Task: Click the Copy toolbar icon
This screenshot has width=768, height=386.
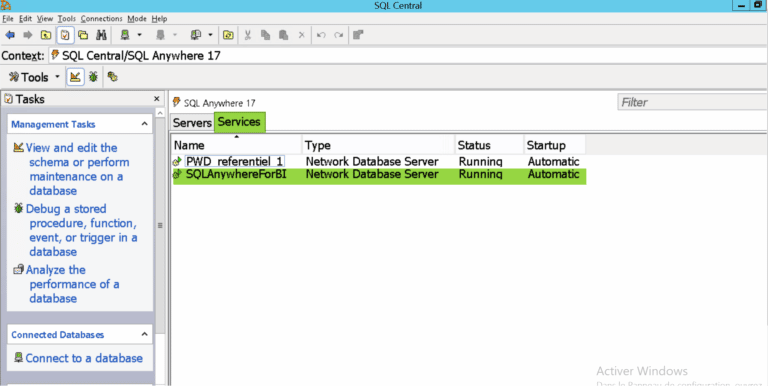Action: (265, 35)
